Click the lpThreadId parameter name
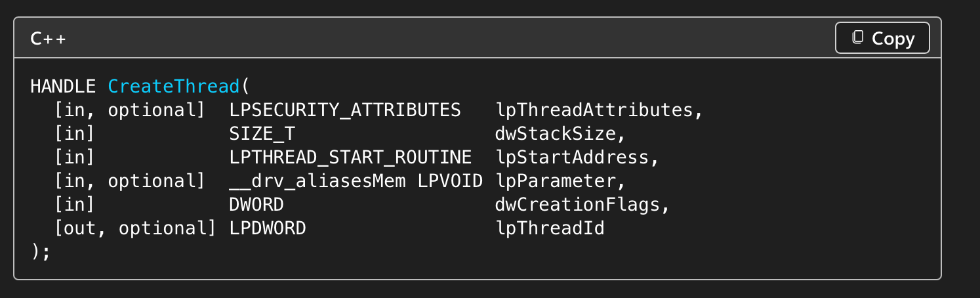Screen dimensions: 980x298 [x=550, y=228]
